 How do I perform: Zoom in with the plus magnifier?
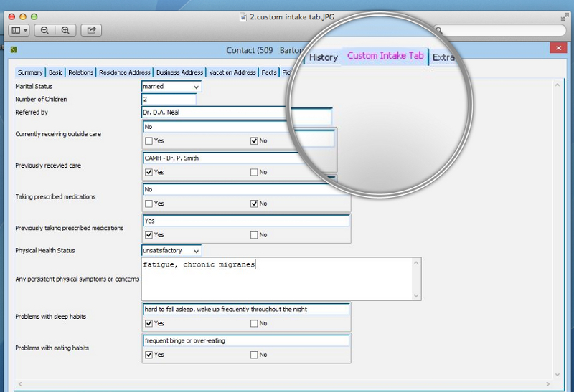65,30
